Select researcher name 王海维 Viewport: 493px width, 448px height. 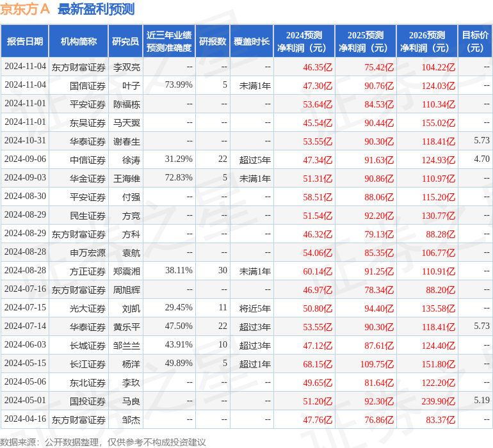127,179
